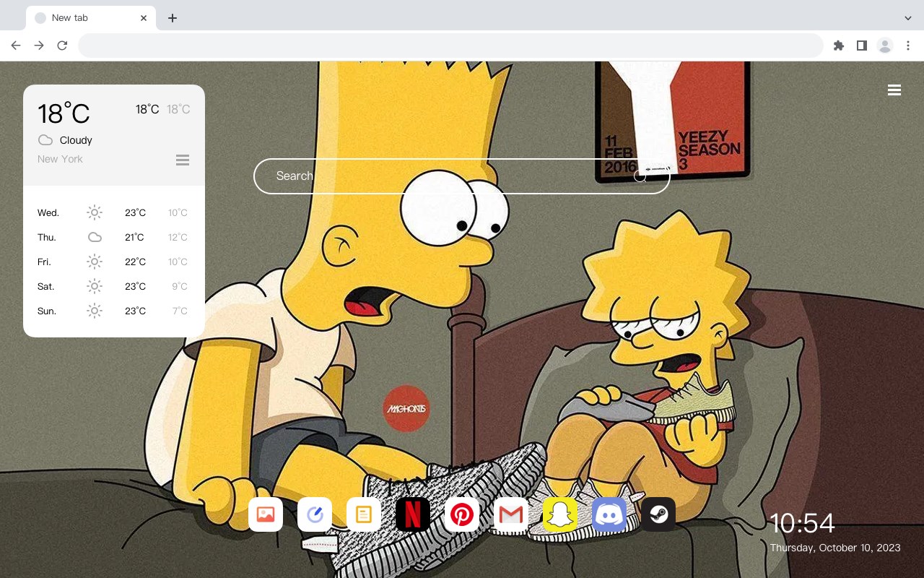Open the Discord shortcut
Image resolution: width=924 pixels, height=578 pixels.
pos(609,514)
